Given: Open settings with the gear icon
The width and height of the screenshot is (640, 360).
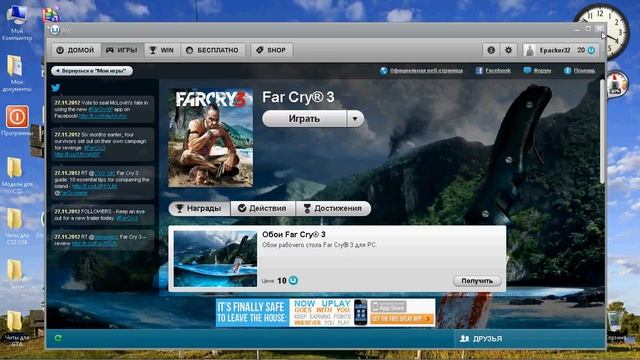Looking at the screenshot, I should tap(508, 50).
